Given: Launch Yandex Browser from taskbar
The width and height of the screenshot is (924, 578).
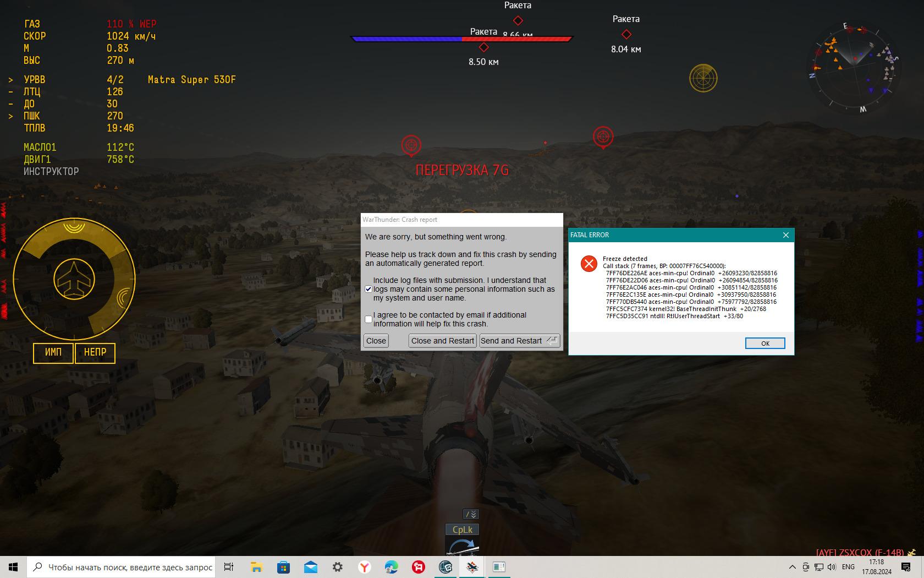Looking at the screenshot, I should pyautogui.click(x=365, y=567).
